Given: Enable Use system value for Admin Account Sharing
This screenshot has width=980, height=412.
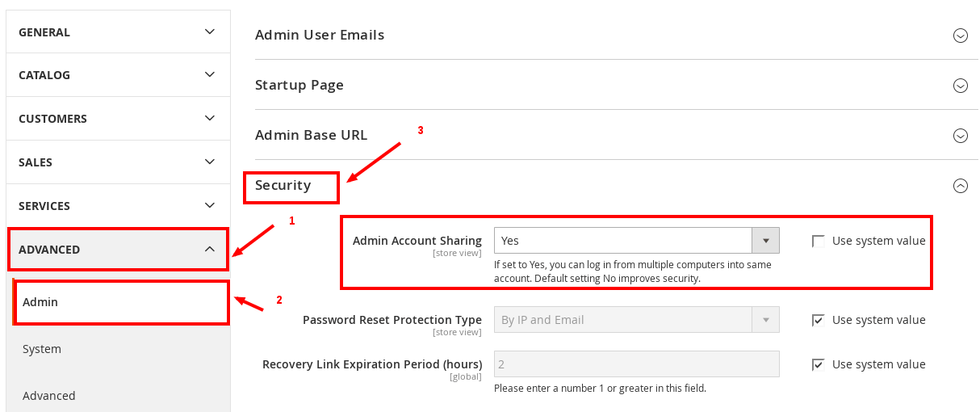Looking at the screenshot, I should (x=818, y=241).
